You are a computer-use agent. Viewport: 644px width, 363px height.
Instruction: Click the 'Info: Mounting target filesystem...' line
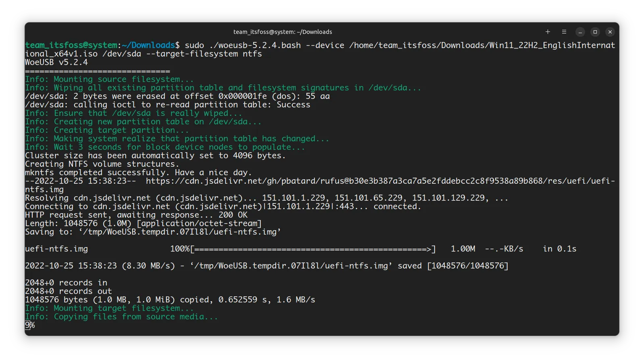(x=109, y=308)
